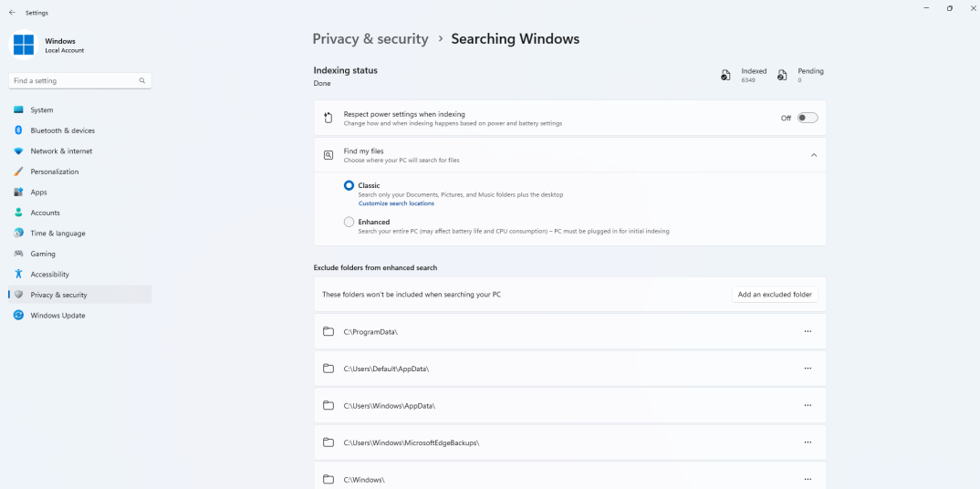Select the Classic search radio button
The image size is (980, 489).
(x=349, y=185)
